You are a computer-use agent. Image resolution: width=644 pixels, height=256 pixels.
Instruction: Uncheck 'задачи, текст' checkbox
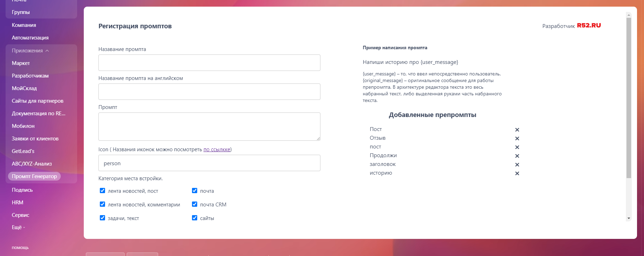click(102, 218)
